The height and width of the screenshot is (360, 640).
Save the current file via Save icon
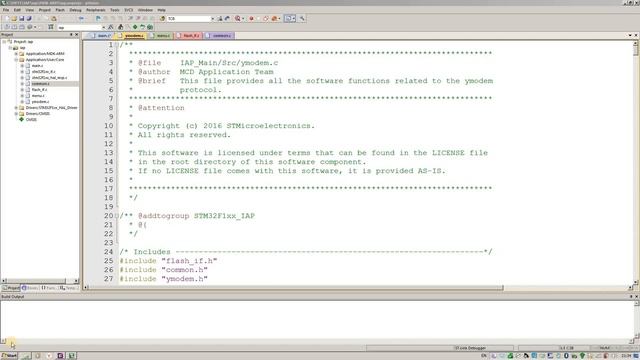(22, 18)
